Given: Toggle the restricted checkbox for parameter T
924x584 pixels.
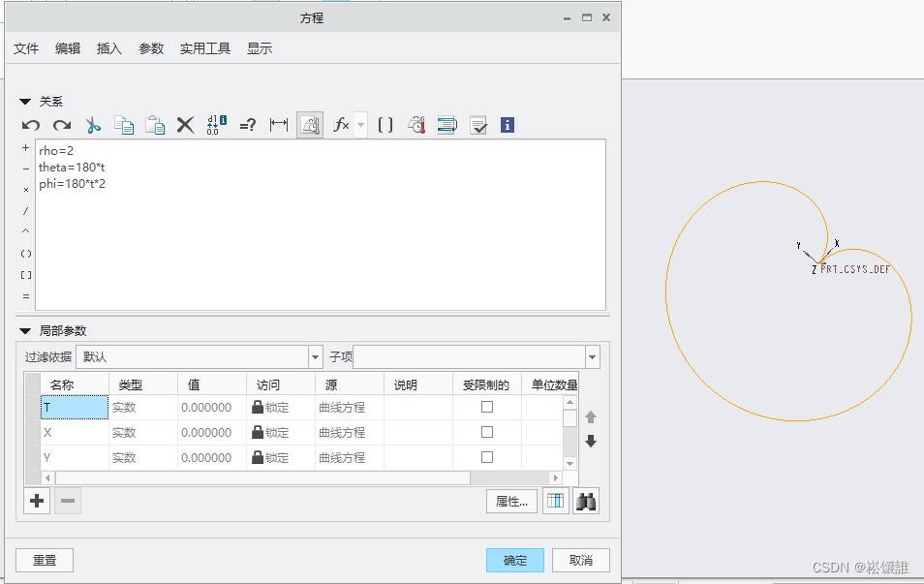Looking at the screenshot, I should click(x=487, y=408).
